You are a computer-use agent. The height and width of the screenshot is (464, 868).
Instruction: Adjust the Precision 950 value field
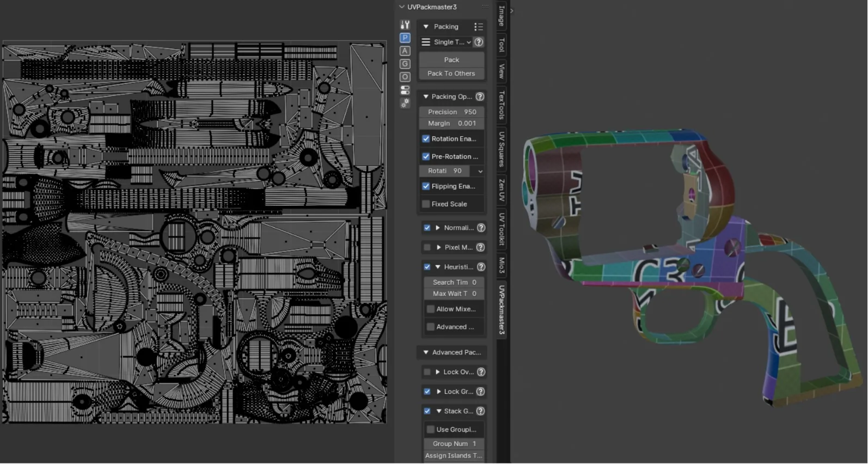click(x=451, y=112)
